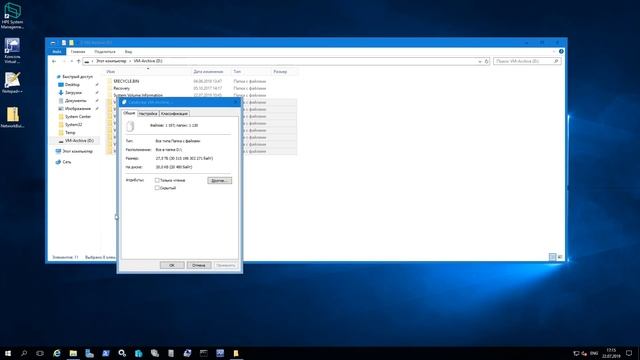Switch to details view icon in status bar

coord(552,257)
